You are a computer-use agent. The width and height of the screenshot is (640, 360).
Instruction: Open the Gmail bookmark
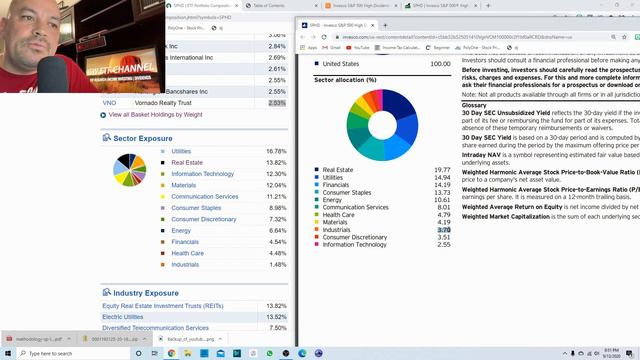pyautogui.click(x=331, y=47)
